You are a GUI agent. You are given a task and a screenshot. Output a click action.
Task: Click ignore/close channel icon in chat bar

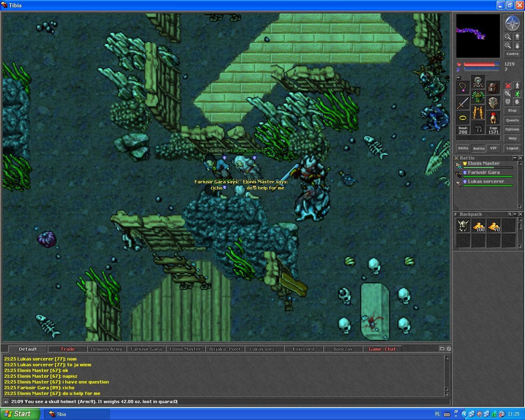tap(449, 349)
